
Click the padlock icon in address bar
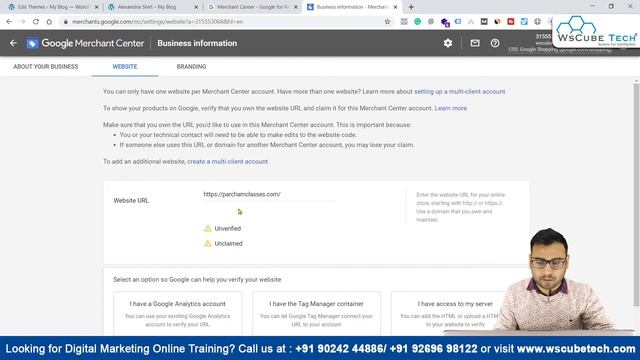65,22
